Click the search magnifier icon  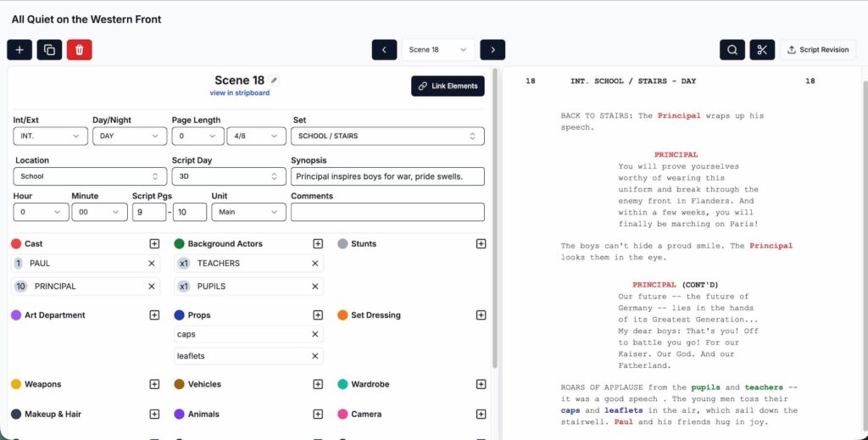[x=732, y=50]
